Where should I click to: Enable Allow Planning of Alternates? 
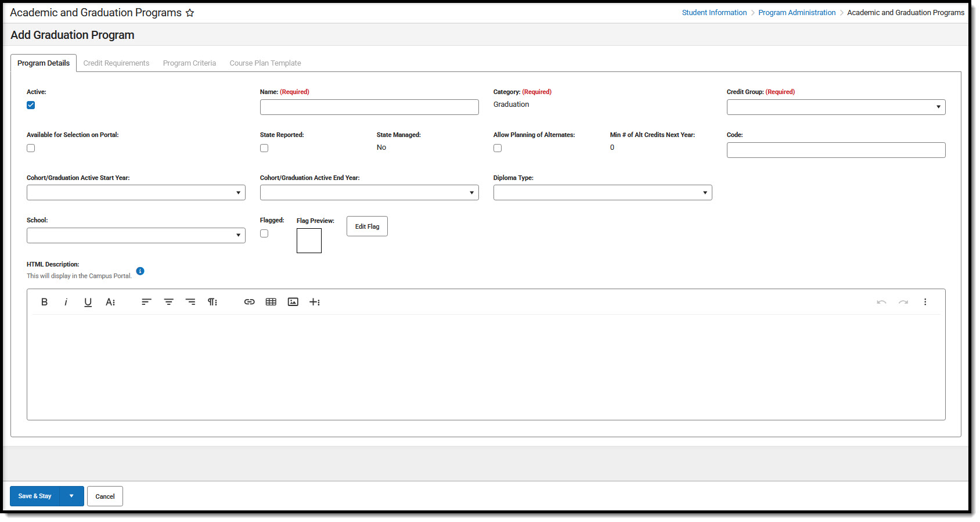pyautogui.click(x=498, y=148)
